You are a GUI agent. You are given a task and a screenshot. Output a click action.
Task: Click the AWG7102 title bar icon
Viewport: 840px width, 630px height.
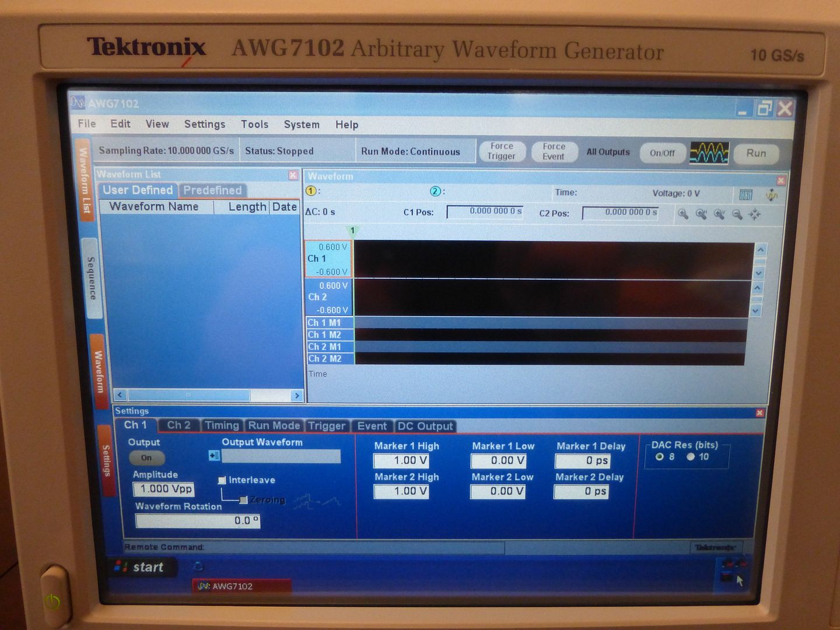pos(78,103)
